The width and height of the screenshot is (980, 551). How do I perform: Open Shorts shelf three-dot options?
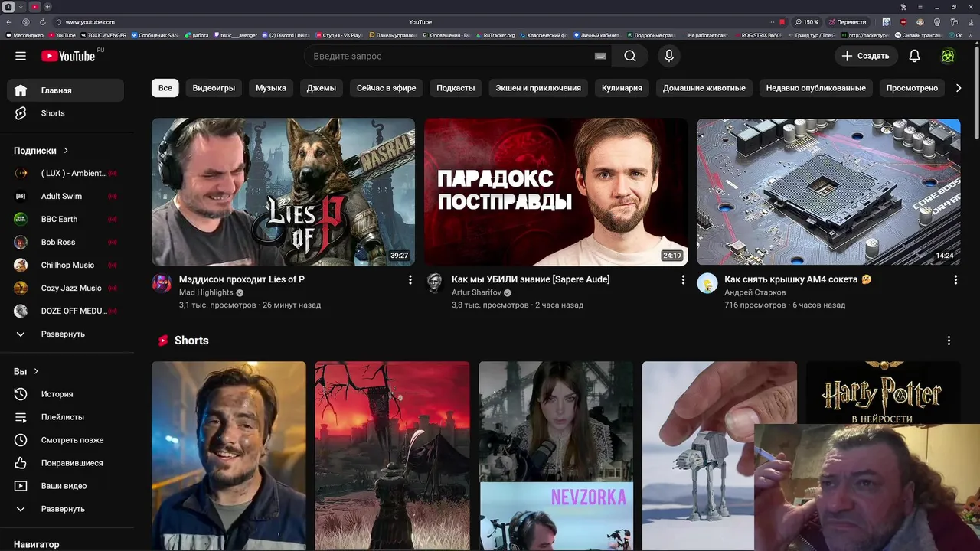coord(949,341)
